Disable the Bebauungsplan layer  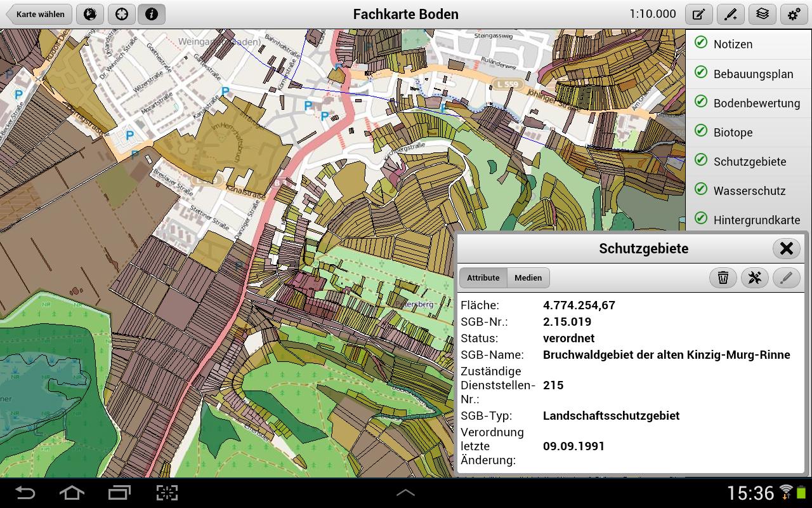[x=701, y=73]
